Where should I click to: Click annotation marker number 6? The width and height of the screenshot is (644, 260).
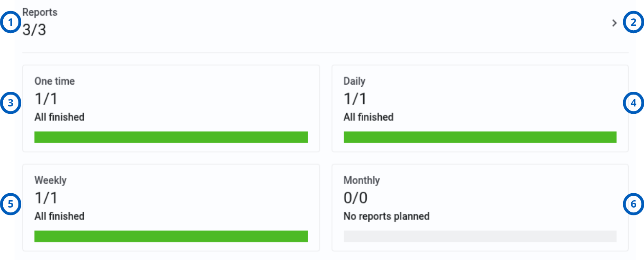(x=633, y=204)
